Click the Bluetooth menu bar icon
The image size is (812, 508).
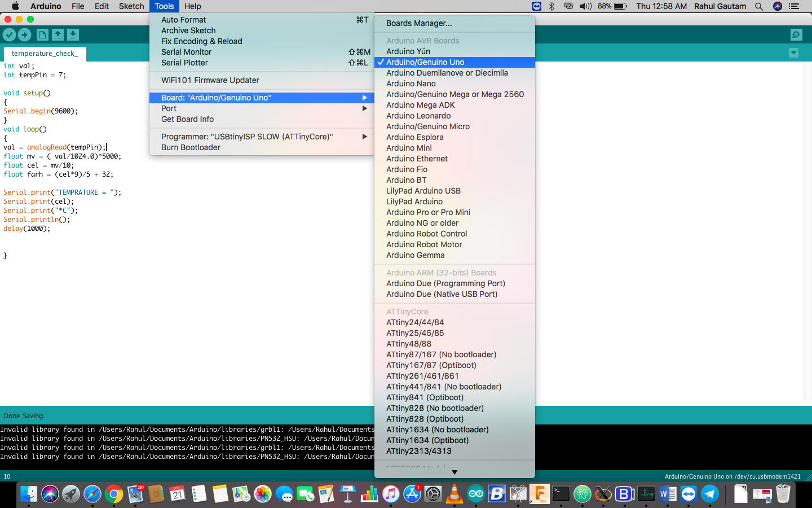(552, 6)
